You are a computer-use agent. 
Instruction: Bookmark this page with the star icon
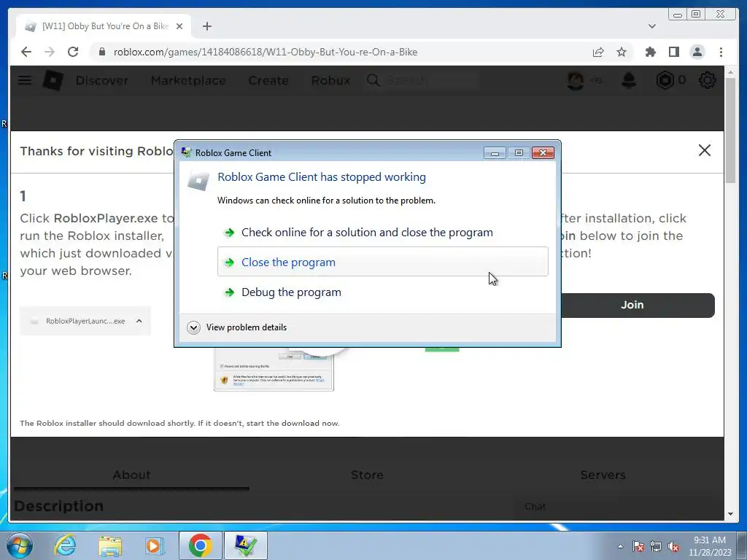622,52
